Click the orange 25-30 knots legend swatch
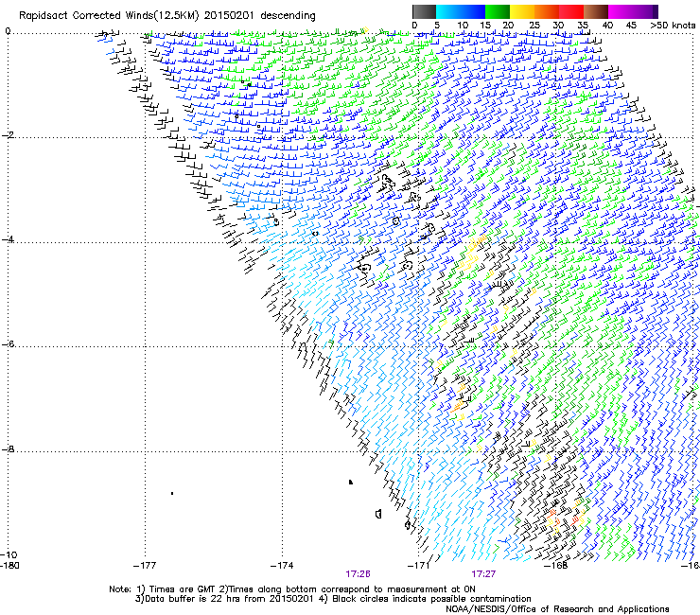Screen dimensions: 700x615 (x=547, y=11)
